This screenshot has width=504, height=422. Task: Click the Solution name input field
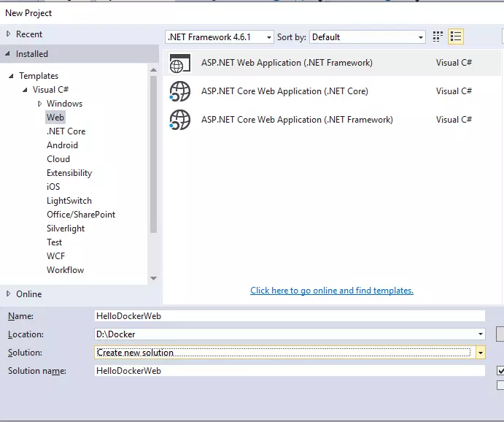pyautogui.click(x=290, y=371)
